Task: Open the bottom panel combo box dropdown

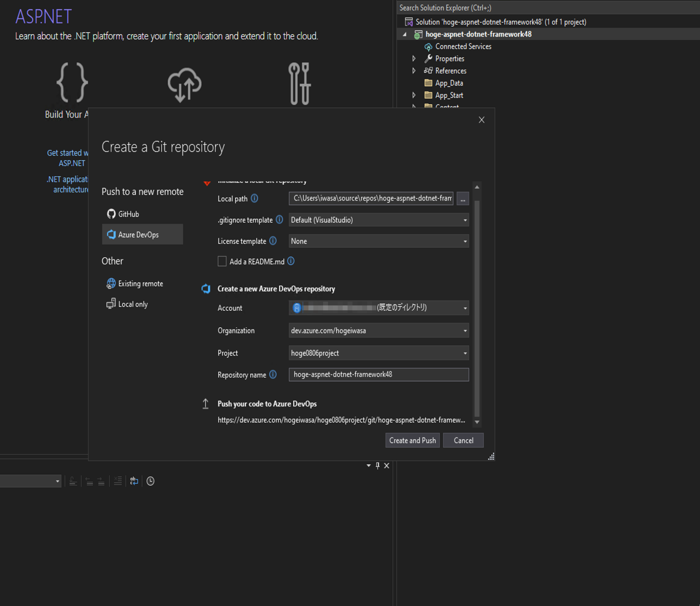Action: click(57, 481)
